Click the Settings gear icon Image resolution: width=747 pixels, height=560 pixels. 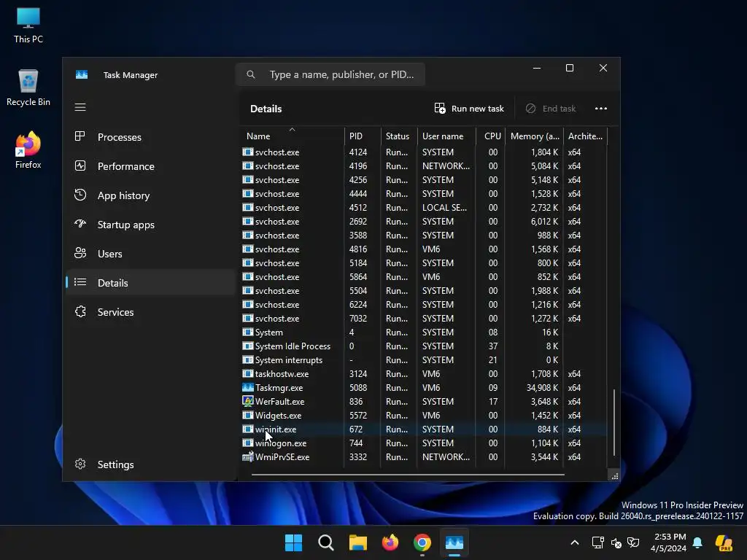point(80,464)
